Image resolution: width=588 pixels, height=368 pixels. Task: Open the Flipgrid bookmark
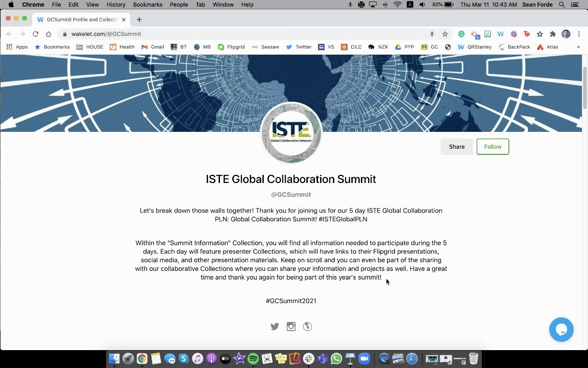tap(231, 47)
